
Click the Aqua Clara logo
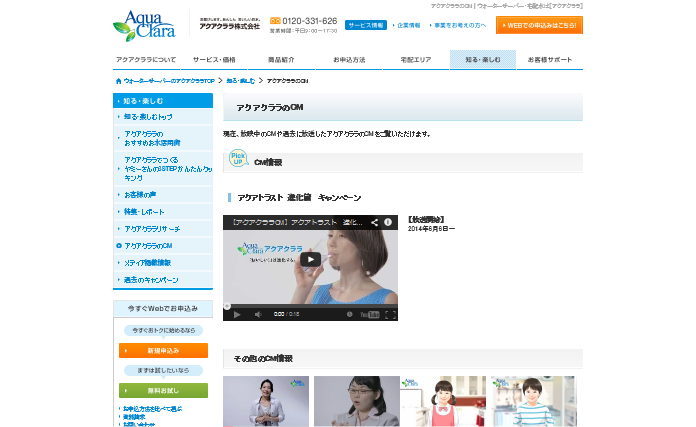144,26
